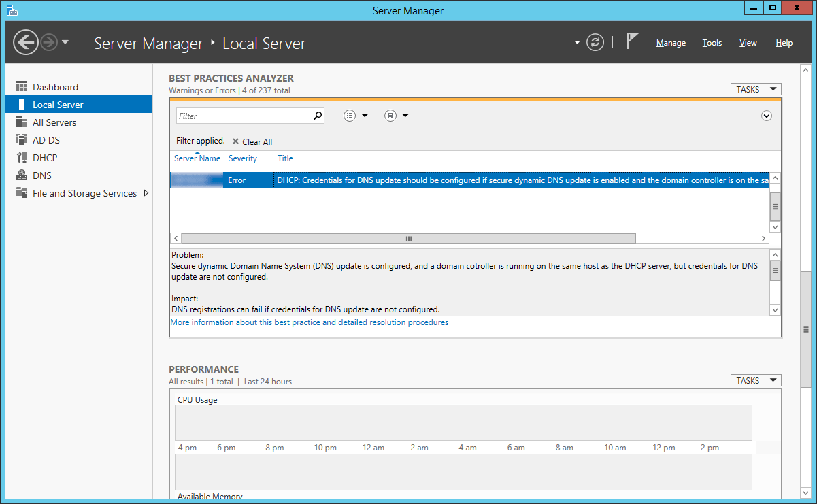The height and width of the screenshot is (504, 817).
Task: Click results list scroll down arrow
Action: (776, 227)
